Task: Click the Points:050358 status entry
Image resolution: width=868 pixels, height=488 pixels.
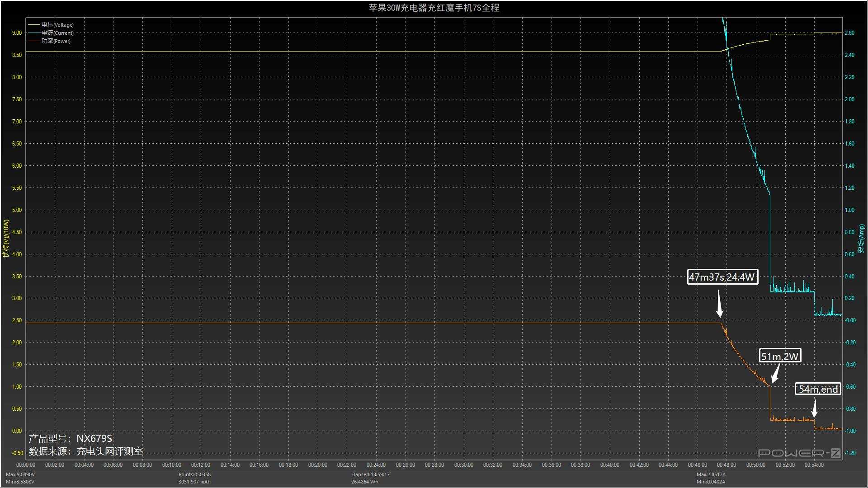Action: click(x=194, y=474)
